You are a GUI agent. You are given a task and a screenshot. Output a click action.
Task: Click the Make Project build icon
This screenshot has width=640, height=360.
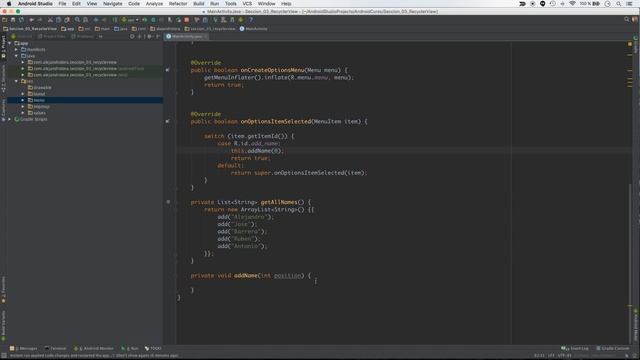tap(115, 20)
